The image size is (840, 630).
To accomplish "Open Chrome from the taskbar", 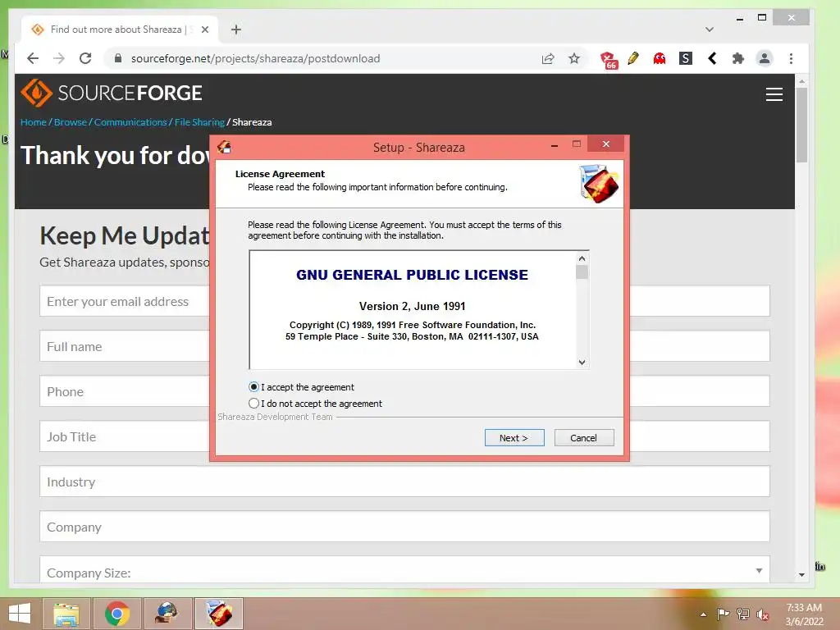I will (117, 614).
